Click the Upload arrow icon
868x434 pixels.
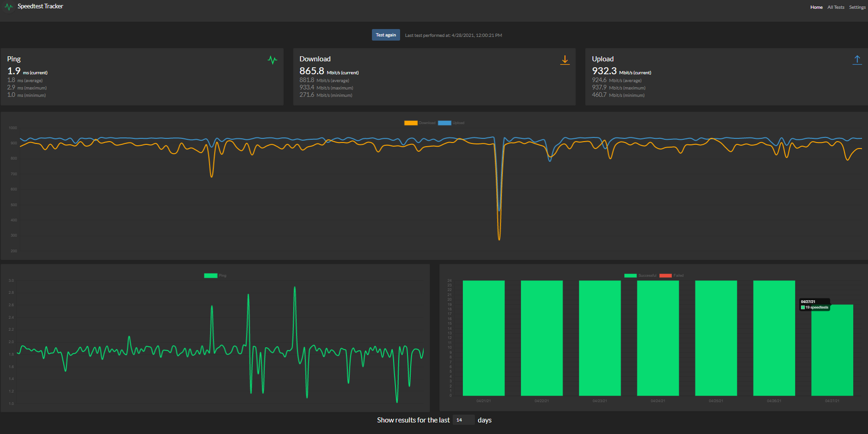(857, 60)
